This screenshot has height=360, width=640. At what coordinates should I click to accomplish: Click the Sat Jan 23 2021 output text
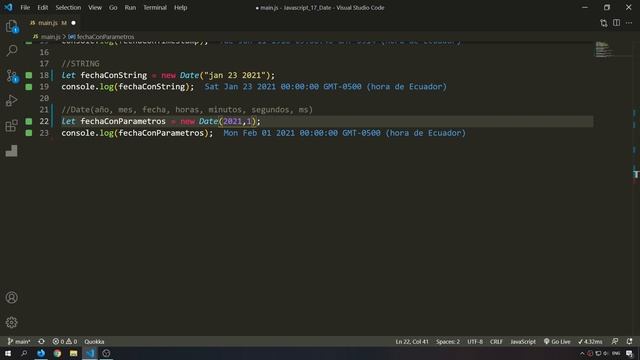[x=326, y=87]
